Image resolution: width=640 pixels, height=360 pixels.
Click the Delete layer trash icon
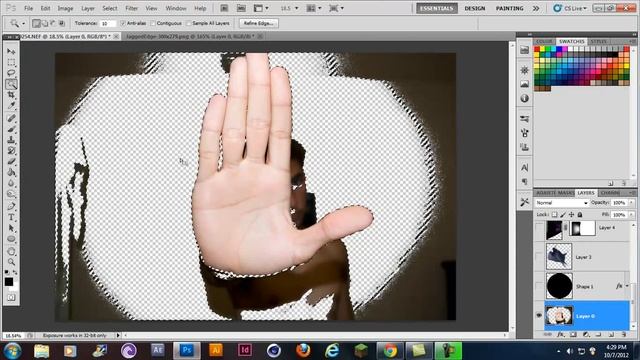coord(623,334)
